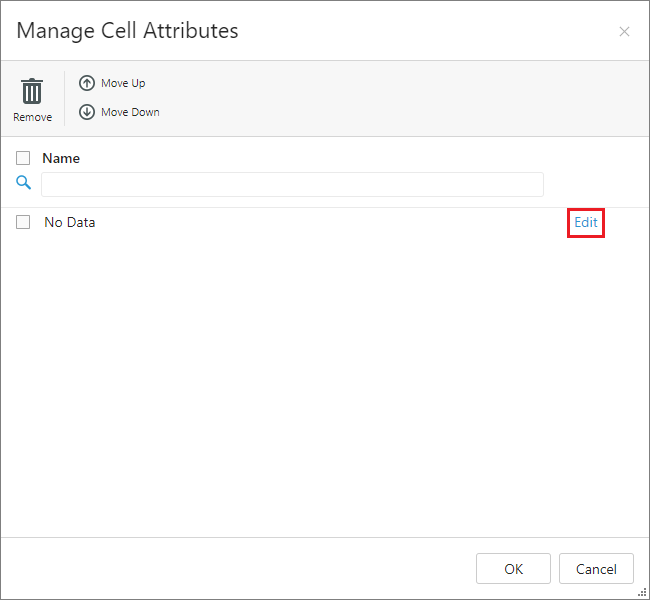Check the No Data row checkbox
650x600 pixels.
pyautogui.click(x=23, y=222)
